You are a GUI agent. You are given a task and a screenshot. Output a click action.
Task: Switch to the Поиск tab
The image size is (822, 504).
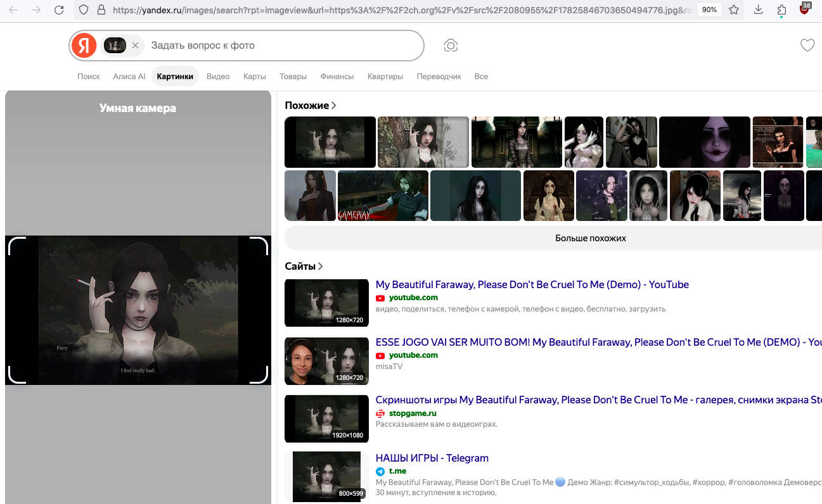coord(89,77)
